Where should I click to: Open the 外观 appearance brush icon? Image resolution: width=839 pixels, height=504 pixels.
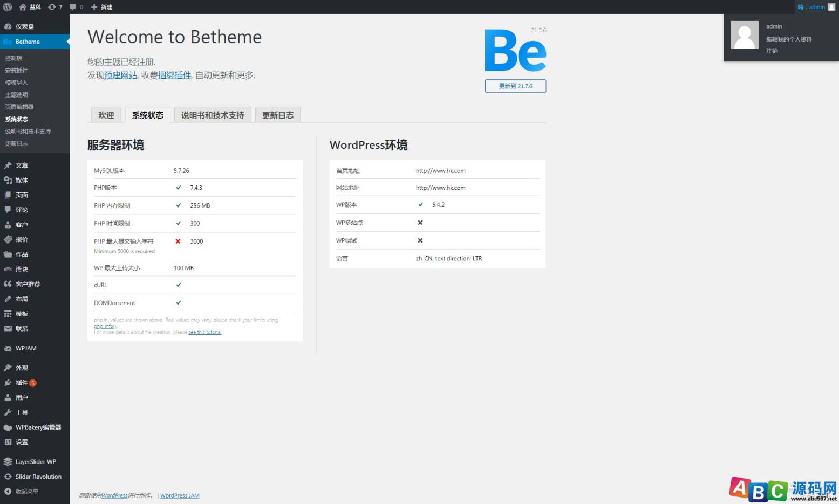pos(8,368)
